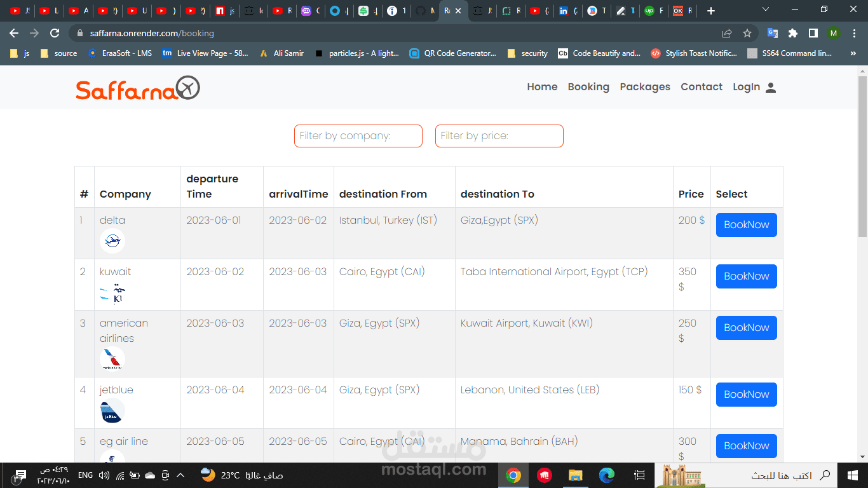
Task: Open the Ali Samir bookmark
Action: coord(281,53)
